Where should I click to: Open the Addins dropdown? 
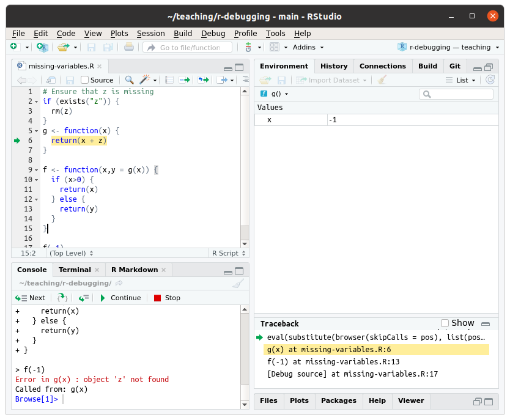(308, 47)
